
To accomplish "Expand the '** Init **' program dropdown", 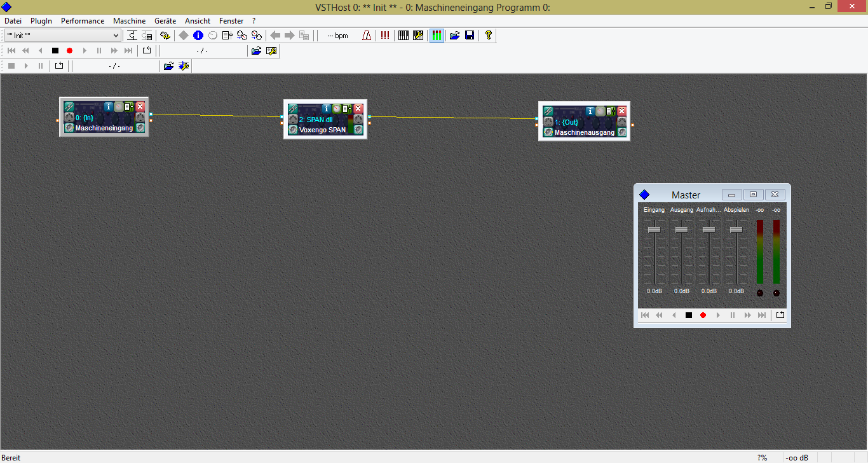I will point(116,36).
